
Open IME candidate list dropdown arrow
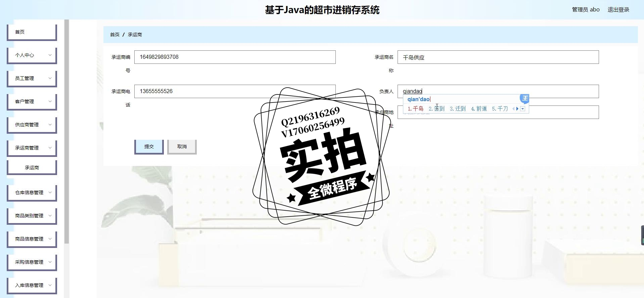pyautogui.click(x=522, y=109)
